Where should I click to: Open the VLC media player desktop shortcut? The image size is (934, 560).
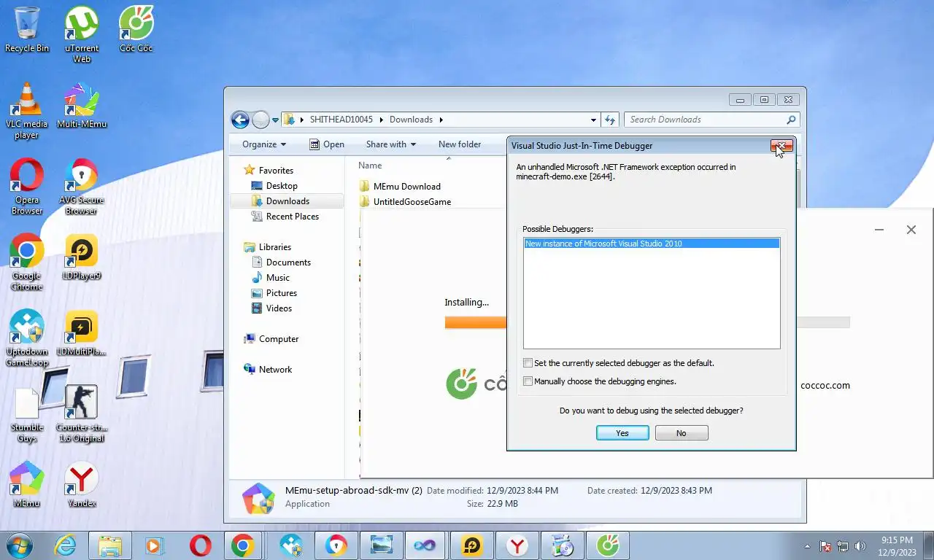pos(27,111)
